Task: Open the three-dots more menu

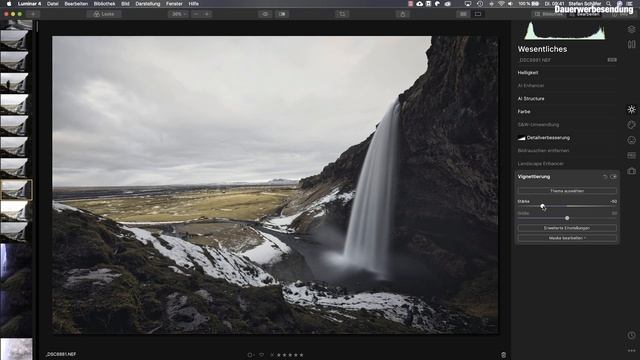Action: pos(631,351)
